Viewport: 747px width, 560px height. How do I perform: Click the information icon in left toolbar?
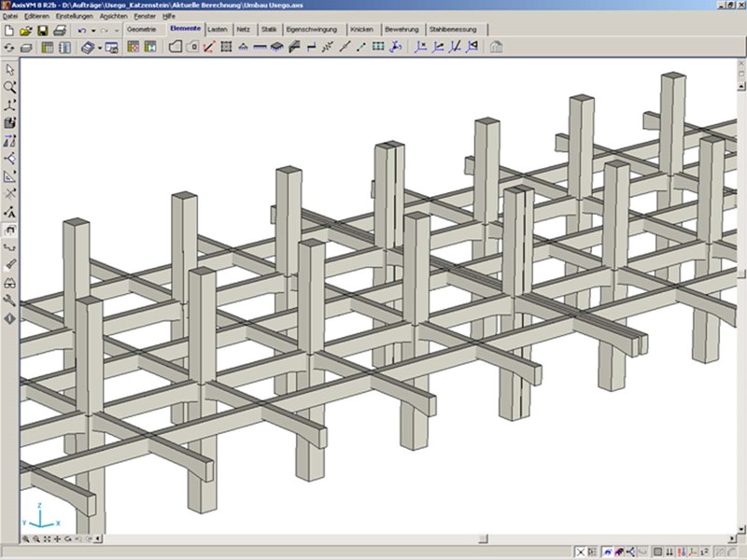pyautogui.click(x=10, y=318)
